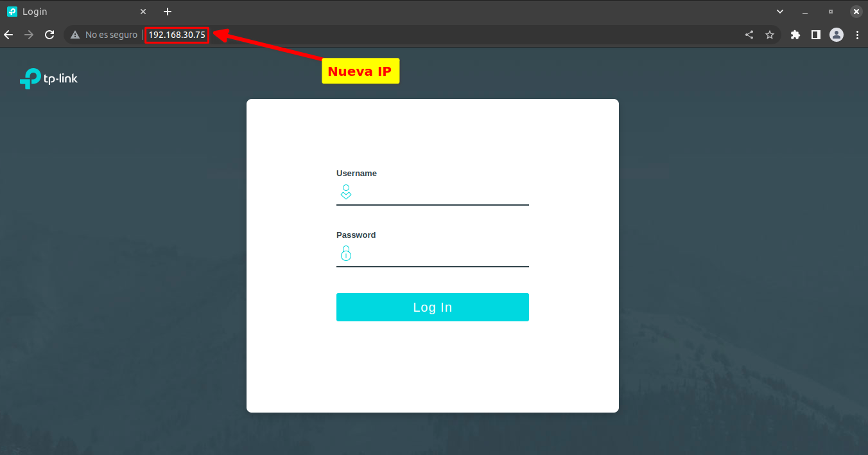Click the 'No es seguro' warning icon
The image size is (868, 455).
[75, 35]
